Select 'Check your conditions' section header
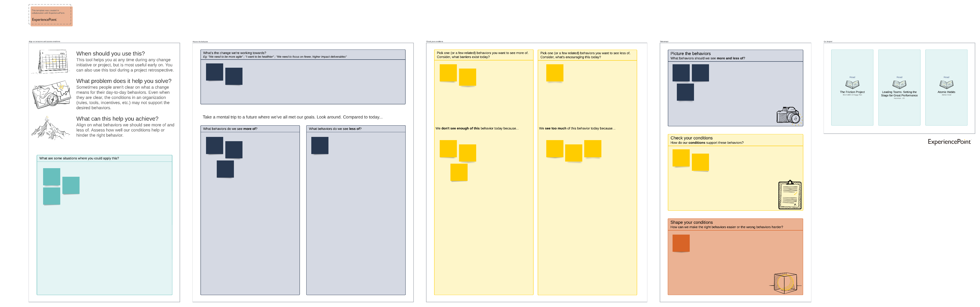 (691, 138)
